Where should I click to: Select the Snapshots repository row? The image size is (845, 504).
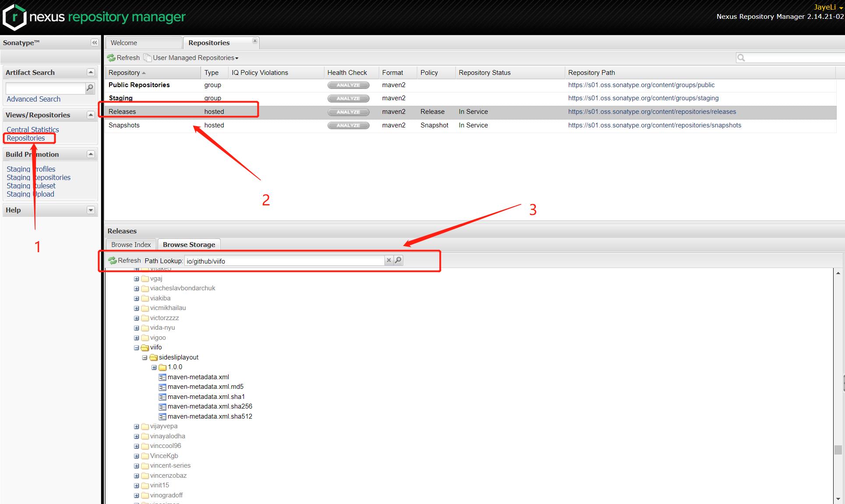[x=471, y=126]
